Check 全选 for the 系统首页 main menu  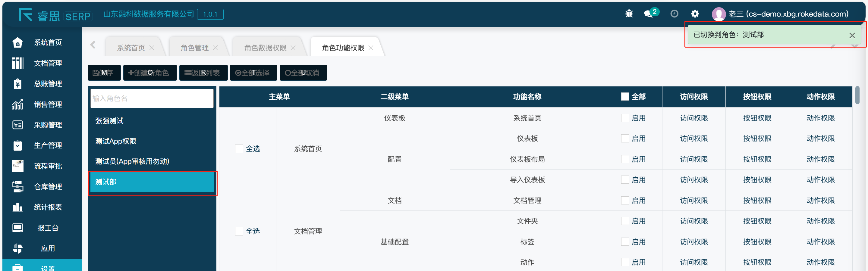(239, 149)
